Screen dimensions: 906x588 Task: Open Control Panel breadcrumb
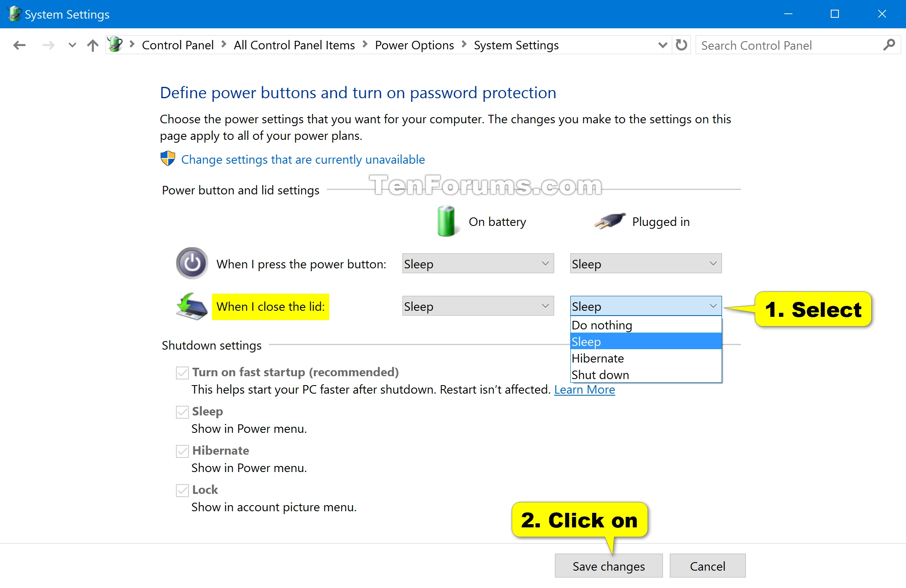coord(178,45)
